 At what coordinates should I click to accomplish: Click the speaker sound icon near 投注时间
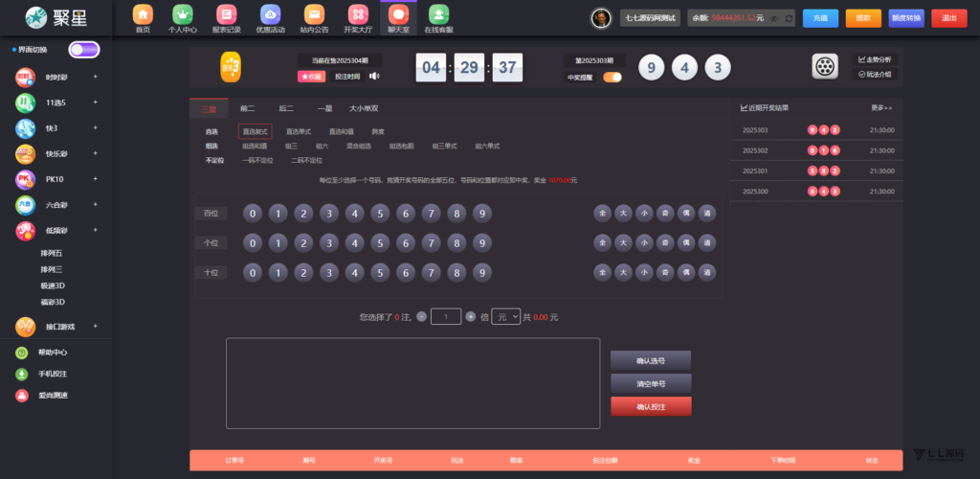click(x=374, y=77)
